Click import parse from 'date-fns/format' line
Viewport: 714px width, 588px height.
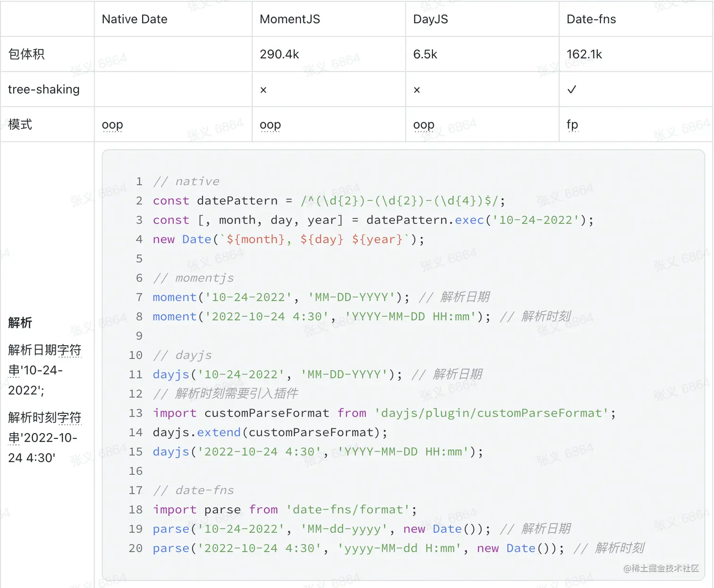tap(285, 510)
